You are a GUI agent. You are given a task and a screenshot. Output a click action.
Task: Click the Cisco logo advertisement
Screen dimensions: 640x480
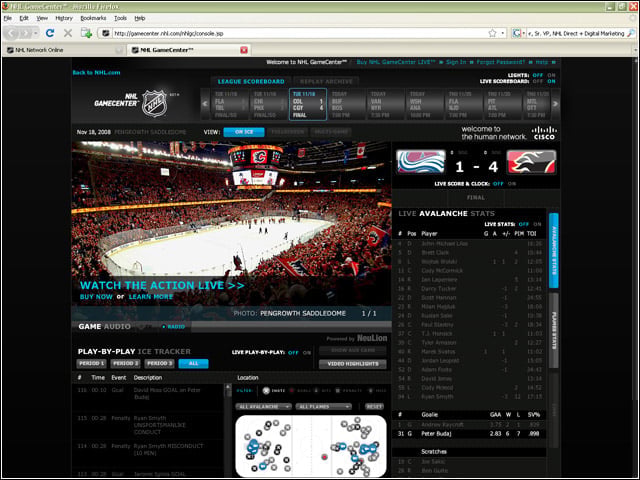(x=544, y=133)
